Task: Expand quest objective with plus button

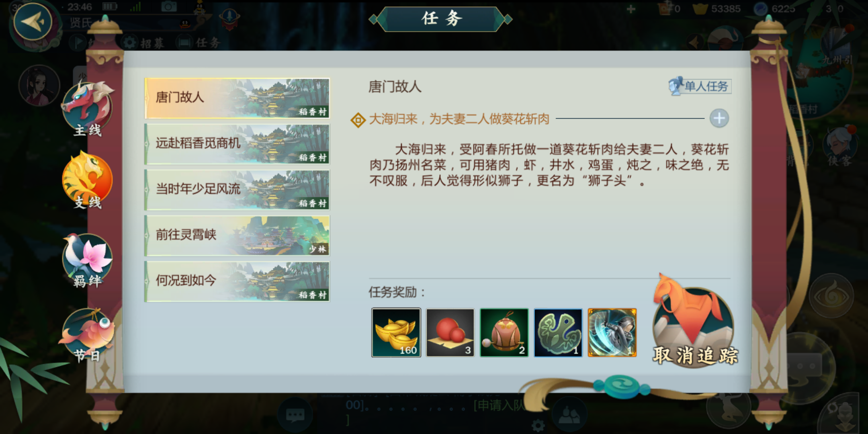Action: click(719, 119)
